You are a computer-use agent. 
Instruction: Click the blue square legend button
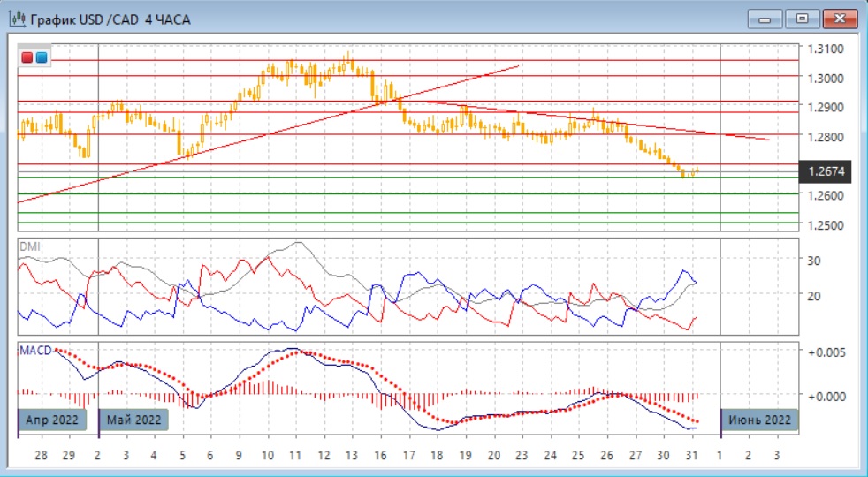[x=42, y=57]
